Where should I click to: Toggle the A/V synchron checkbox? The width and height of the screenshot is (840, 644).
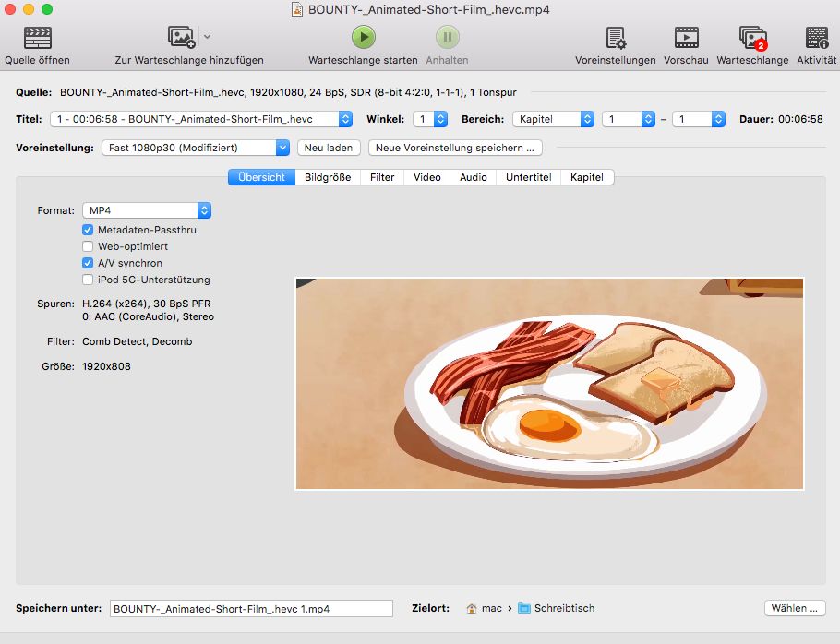pyautogui.click(x=88, y=263)
